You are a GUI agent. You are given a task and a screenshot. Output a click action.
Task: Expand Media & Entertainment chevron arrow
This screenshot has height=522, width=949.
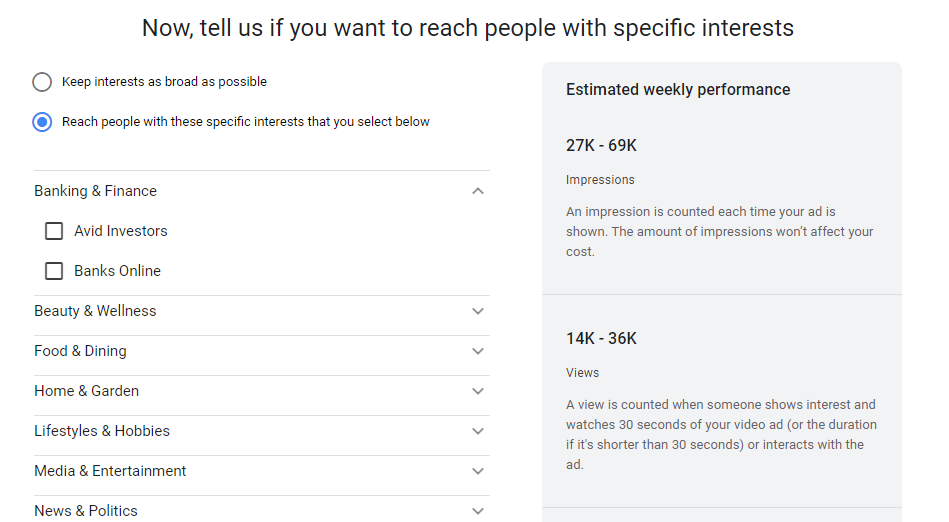pyautogui.click(x=478, y=471)
